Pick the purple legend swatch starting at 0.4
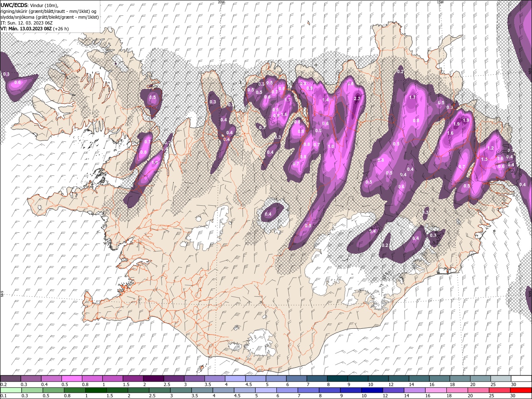Screen dimensions: 532x399 tap(51, 379)
